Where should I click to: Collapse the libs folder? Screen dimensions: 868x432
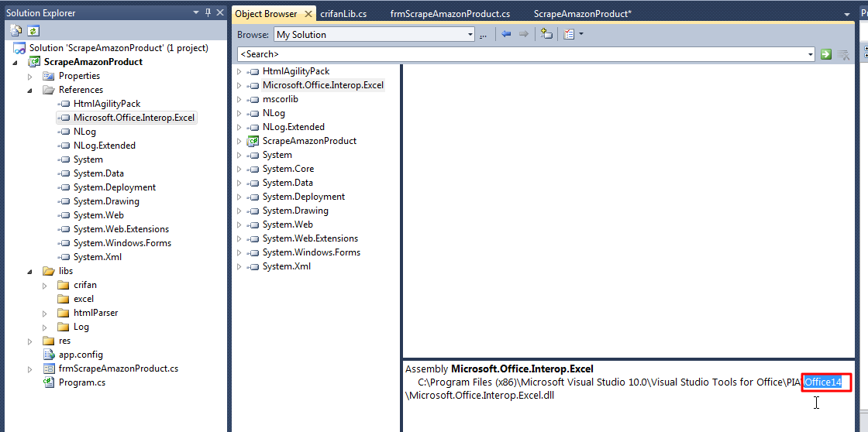(x=30, y=271)
